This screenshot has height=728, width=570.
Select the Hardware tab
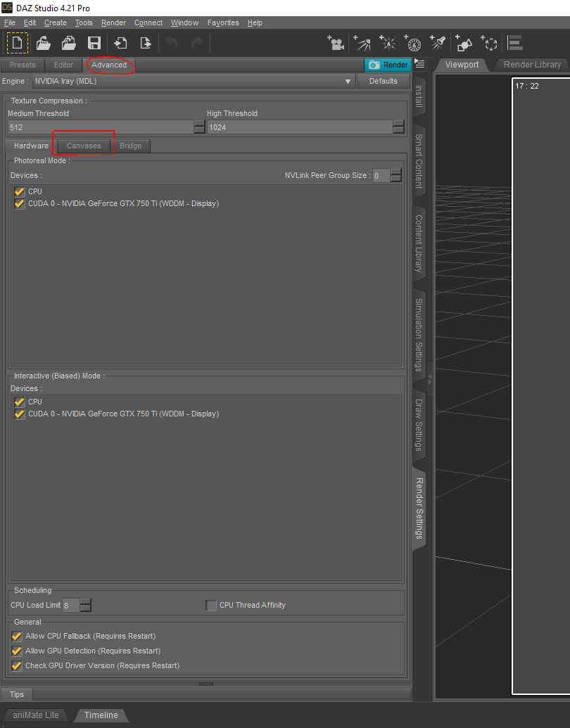coord(31,146)
